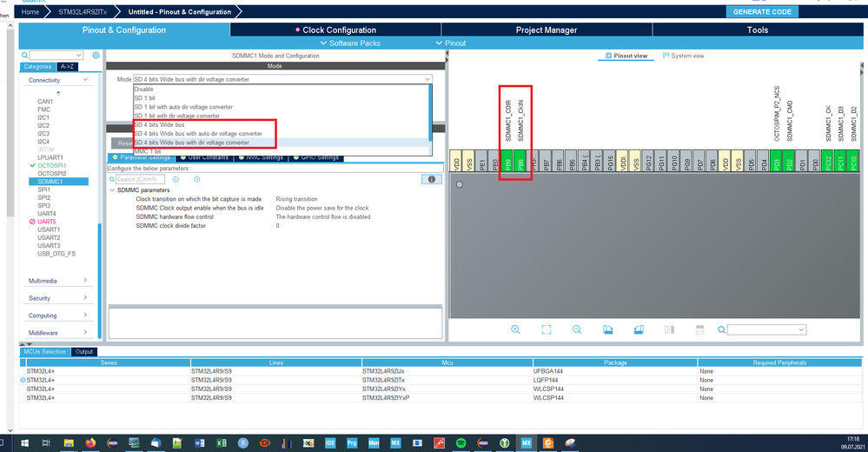
Task: Select radio button for STM32L4R9ZITx row
Action: point(23,380)
